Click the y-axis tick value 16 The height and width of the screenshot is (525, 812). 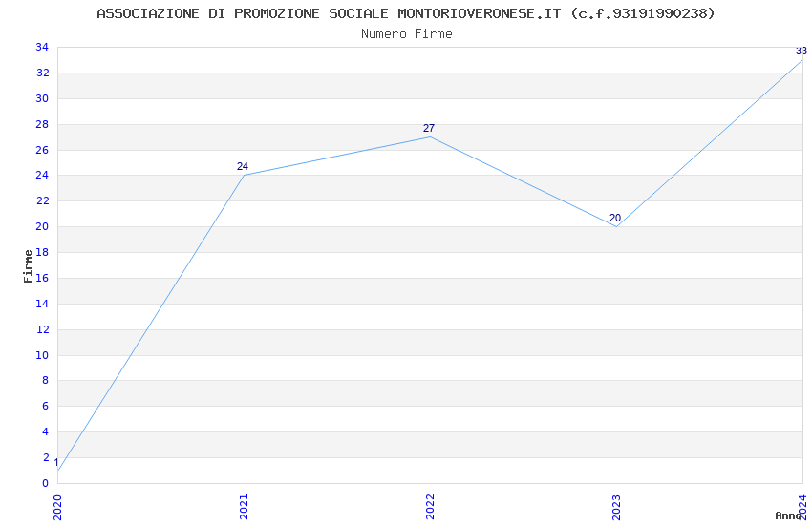point(42,278)
